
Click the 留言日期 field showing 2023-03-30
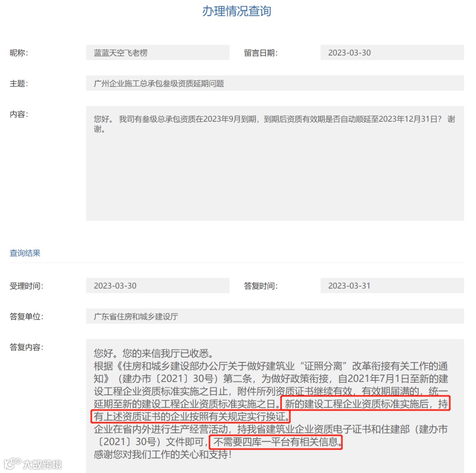coord(392,52)
